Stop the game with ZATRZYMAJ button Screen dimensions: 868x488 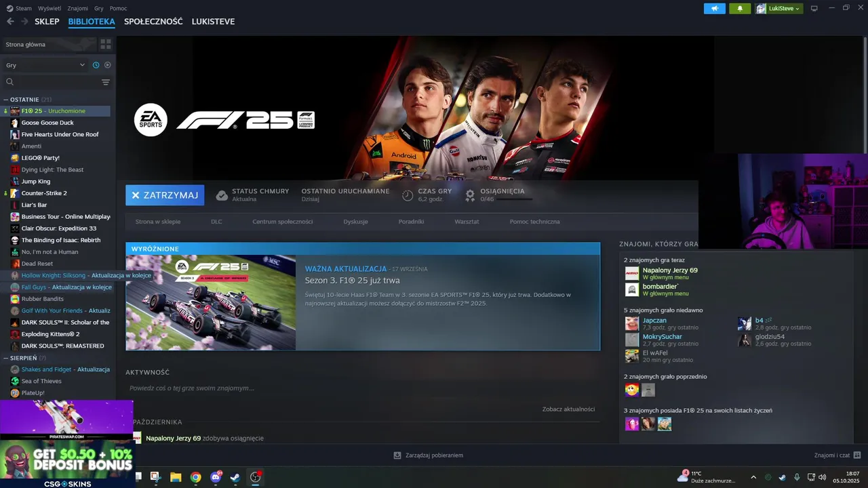coord(165,195)
